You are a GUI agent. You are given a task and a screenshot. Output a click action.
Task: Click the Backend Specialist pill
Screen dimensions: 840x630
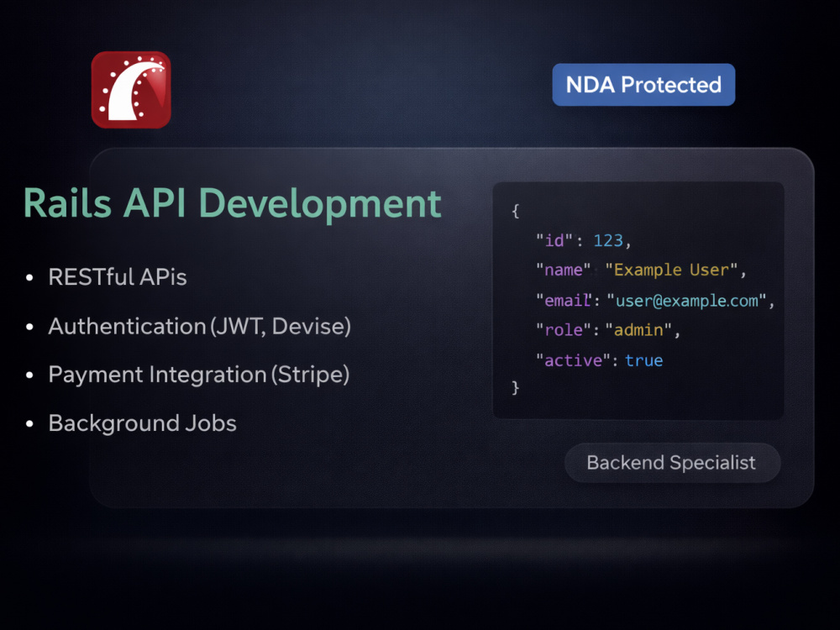pos(672,463)
